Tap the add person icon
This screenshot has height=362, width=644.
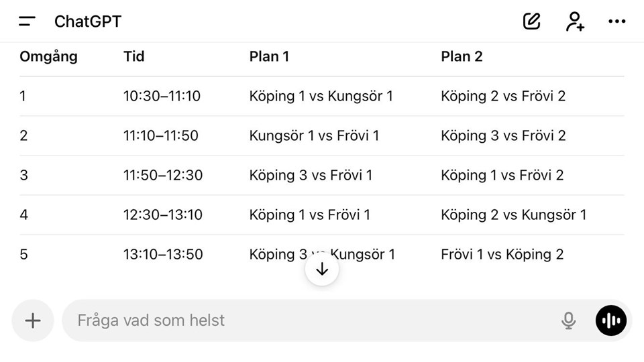coord(575,21)
